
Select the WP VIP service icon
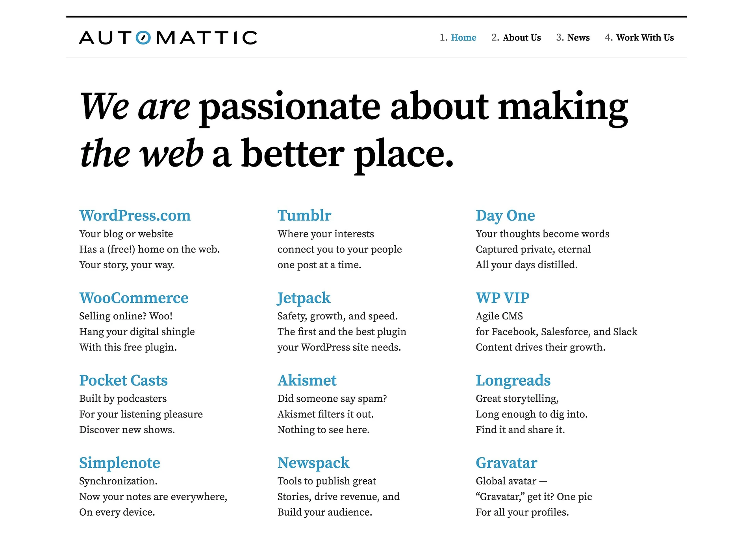click(x=499, y=298)
